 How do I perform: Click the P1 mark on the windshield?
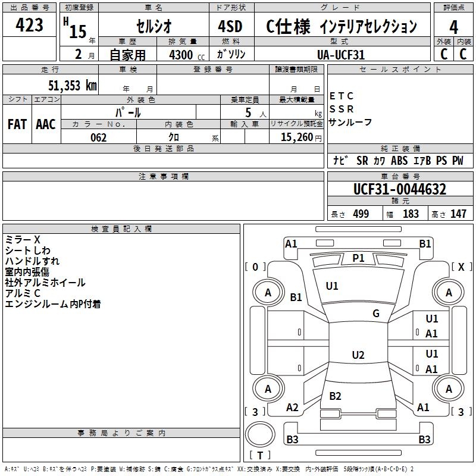pos(358,258)
